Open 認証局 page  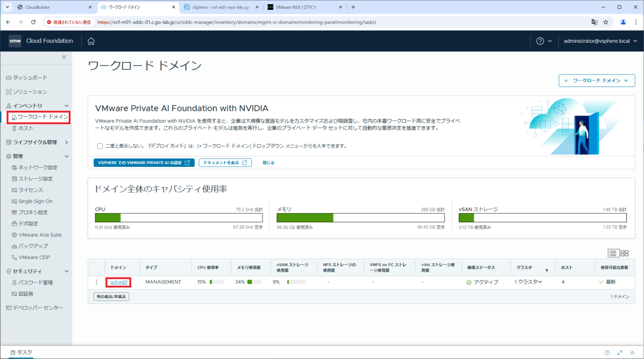pos(23,294)
